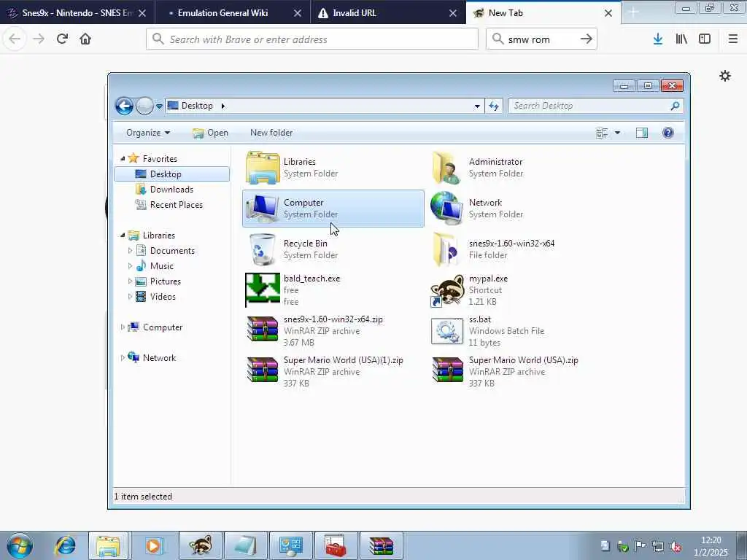Viewport: 747px width, 560px height.
Task: Collapse the Libraries tree group
Action: pyautogui.click(x=123, y=236)
